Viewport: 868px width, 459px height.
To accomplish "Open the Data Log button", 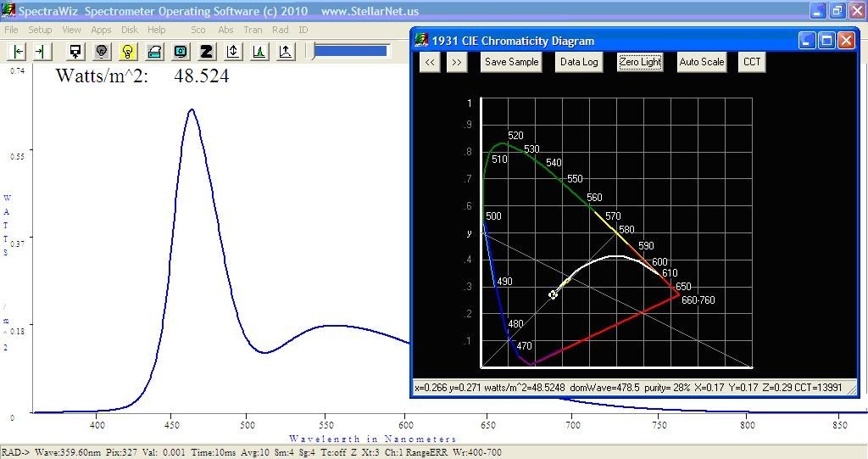I will click(579, 62).
